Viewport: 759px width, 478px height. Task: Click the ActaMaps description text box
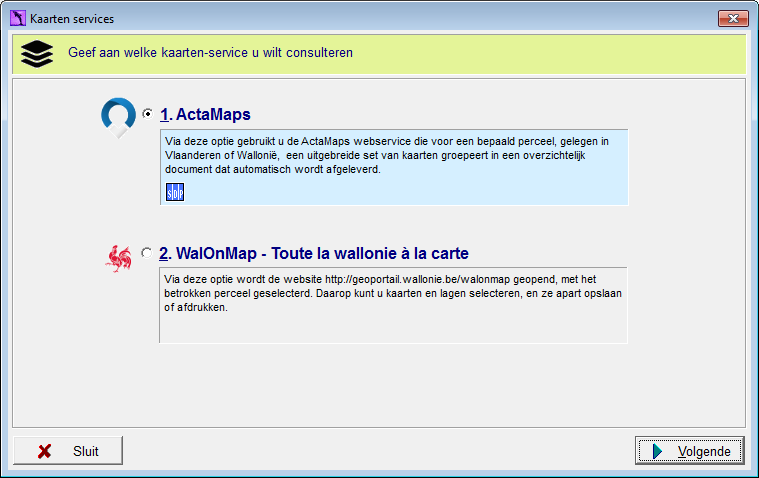[x=394, y=167]
